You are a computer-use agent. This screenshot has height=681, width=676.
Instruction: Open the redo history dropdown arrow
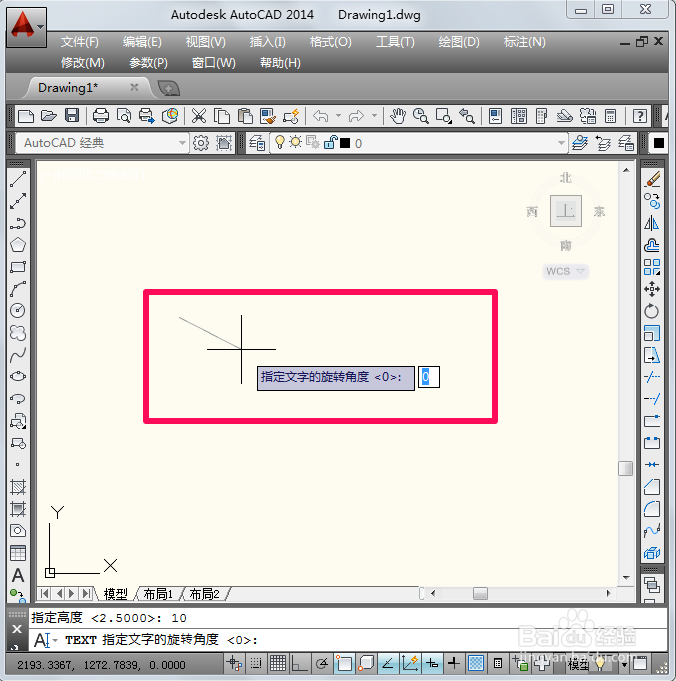pos(374,116)
